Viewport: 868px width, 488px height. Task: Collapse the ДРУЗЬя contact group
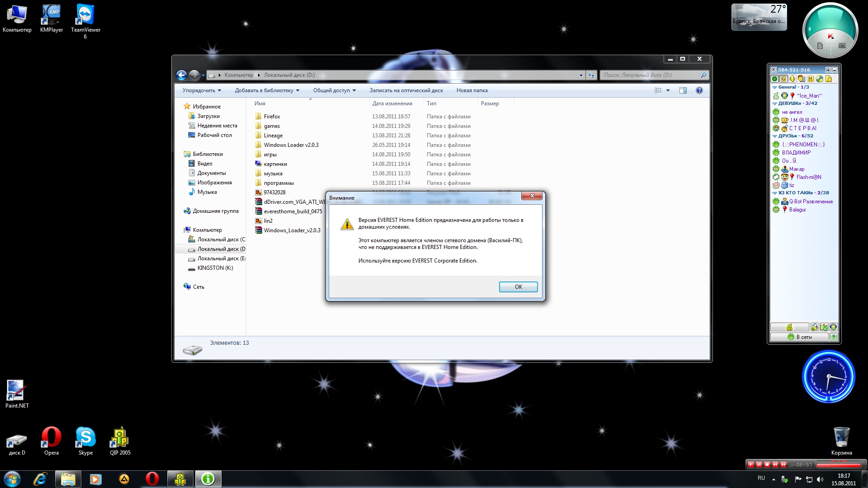(x=774, y=136)
